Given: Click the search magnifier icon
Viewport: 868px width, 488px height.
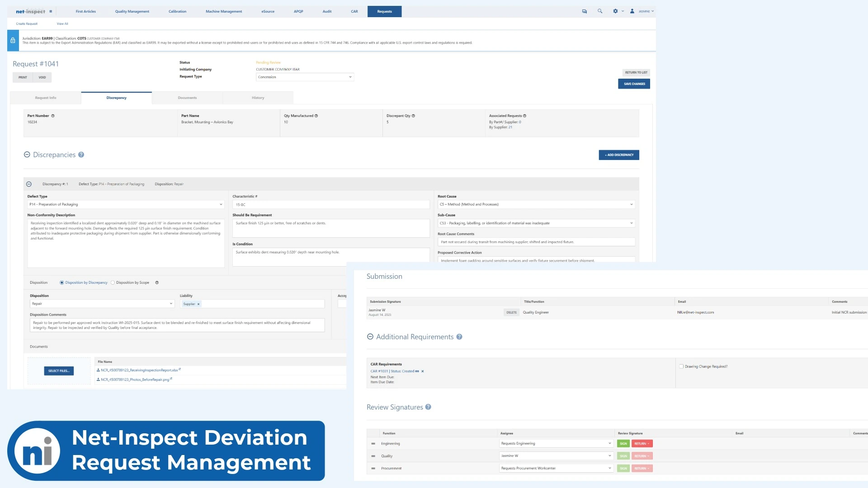Looking at the screenshot, I should pyautogui.click(x=600, y=11).
